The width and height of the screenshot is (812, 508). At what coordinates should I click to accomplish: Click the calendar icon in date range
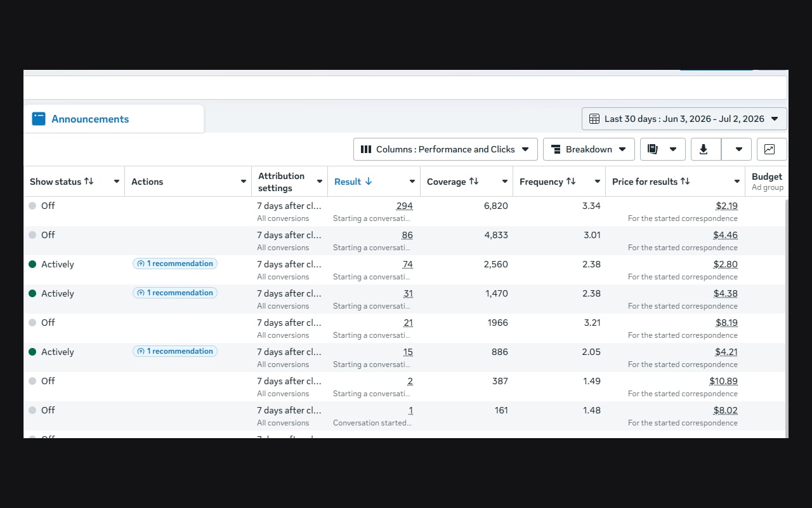point(594,119)
